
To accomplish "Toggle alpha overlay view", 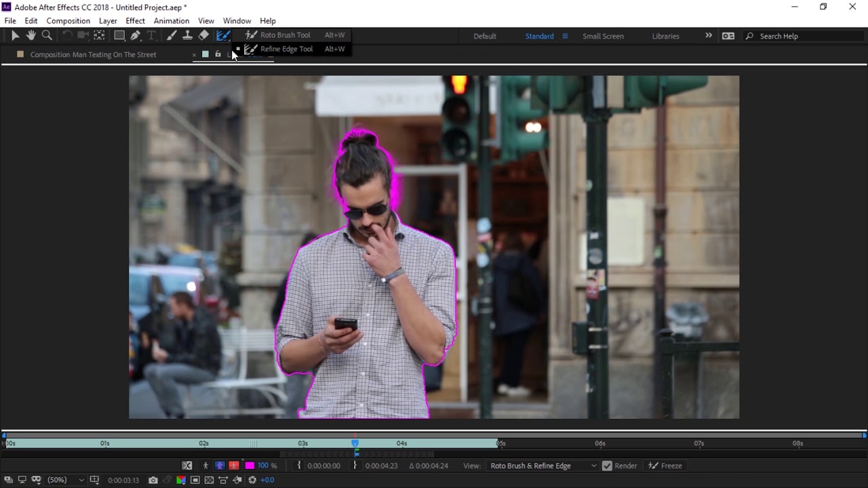I will 234,466.
